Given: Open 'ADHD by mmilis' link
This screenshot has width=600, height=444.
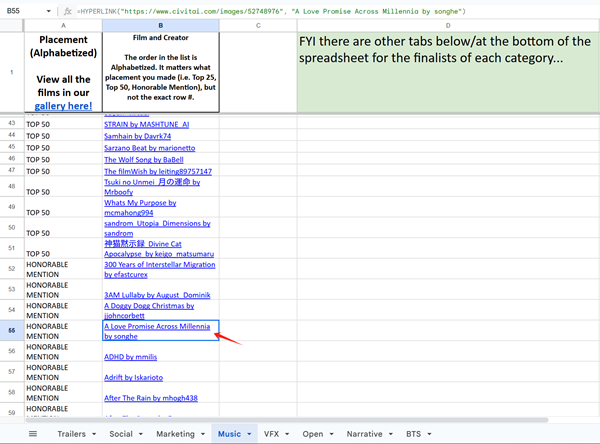Looking at the screenshot, I should tap(130, 355).
